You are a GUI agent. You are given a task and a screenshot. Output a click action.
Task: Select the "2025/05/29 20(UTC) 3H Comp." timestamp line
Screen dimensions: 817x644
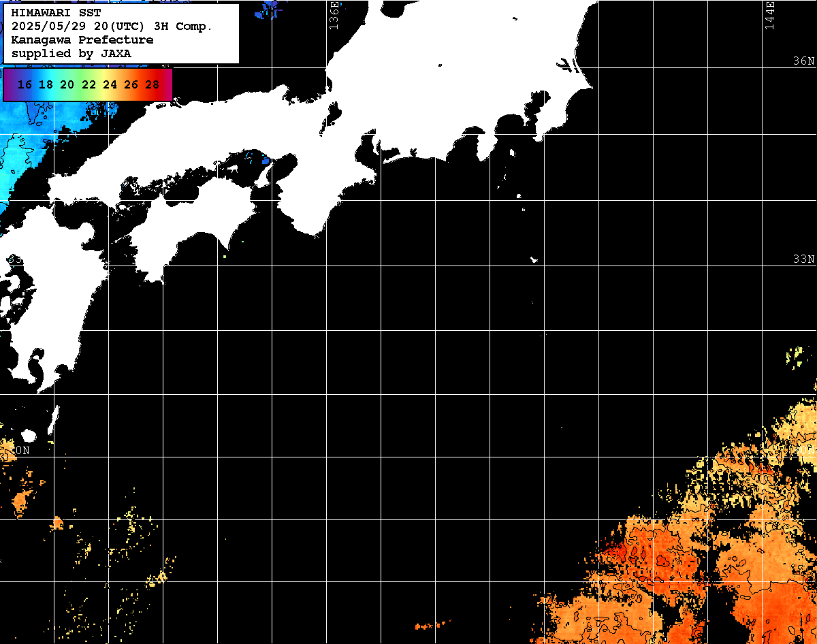coord(112,27)
